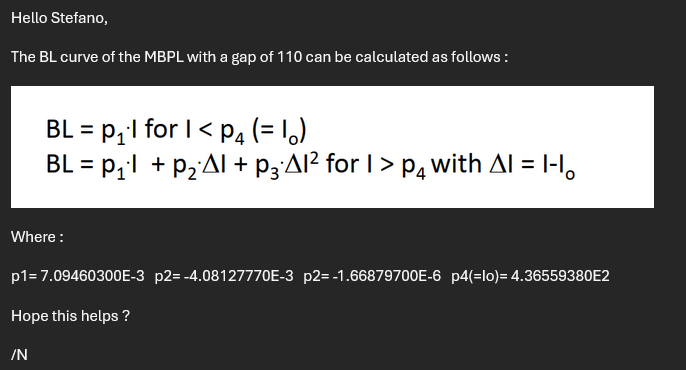Click the "p1=" label in the parameters line
Screen dimensions: 686x370
coord(24,276)
